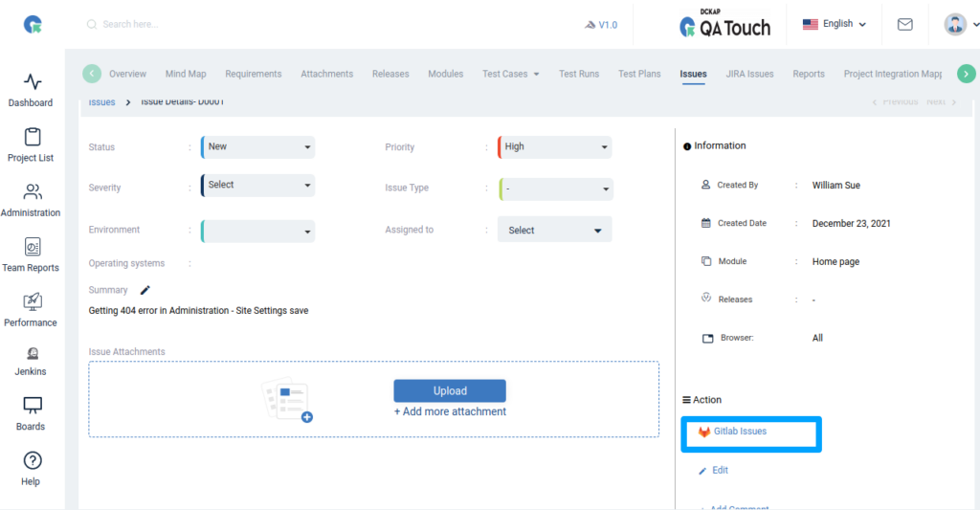Expand the Status dropdown showing New
The width and height of the screenshot is (980, 510).
click(258, 147)
